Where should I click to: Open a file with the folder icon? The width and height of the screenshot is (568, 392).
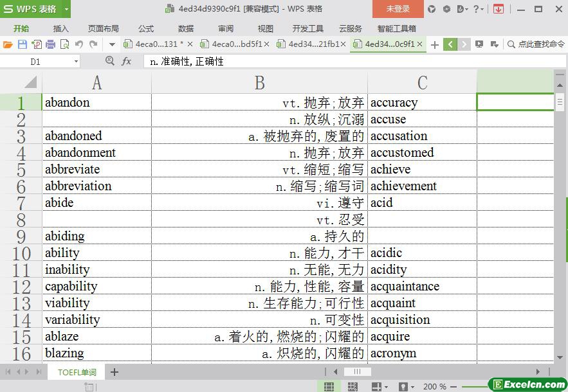[8, 44]
